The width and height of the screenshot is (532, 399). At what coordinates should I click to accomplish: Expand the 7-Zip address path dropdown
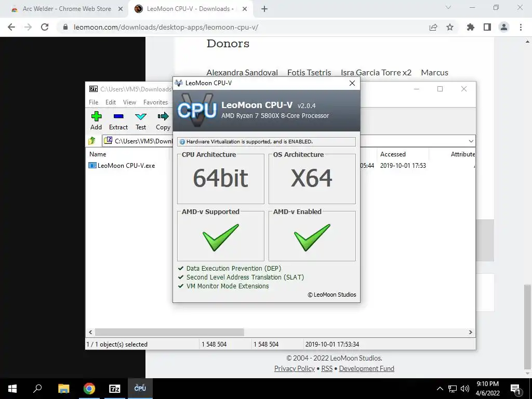coord(471,141)
